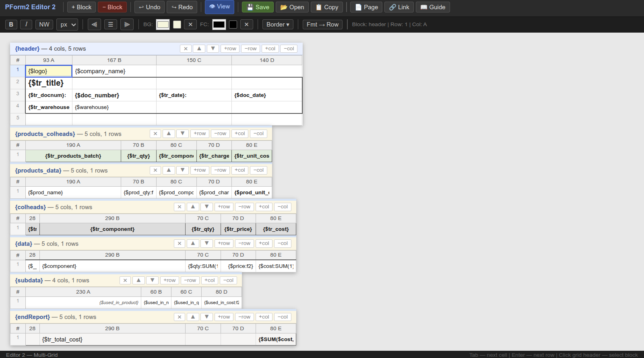Open Page settings

(x=367, y=7)
